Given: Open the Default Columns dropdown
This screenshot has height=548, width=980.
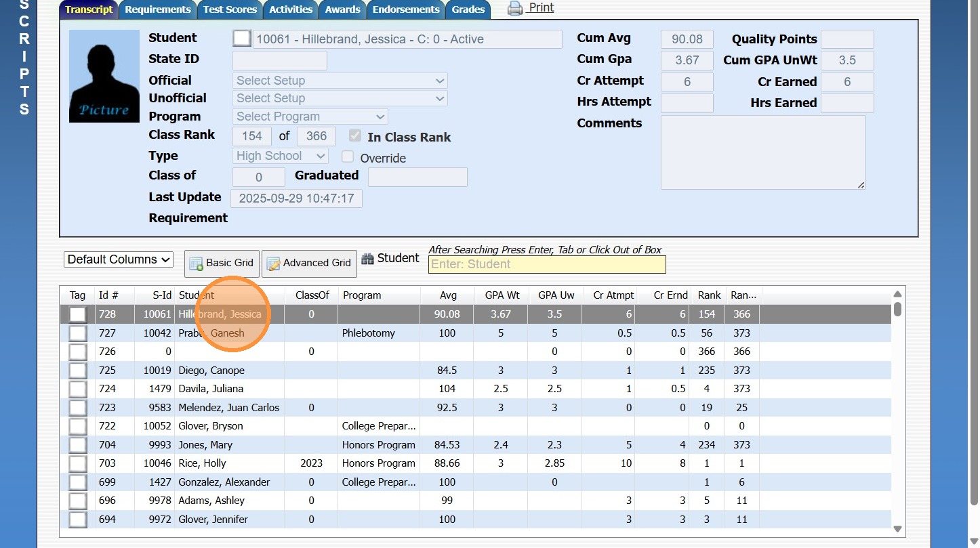Looking at the screenshot, I should [119, 259].
